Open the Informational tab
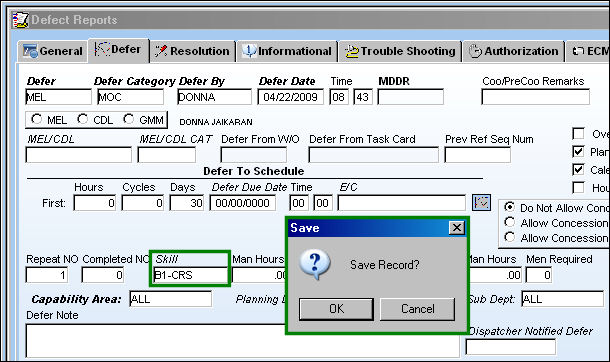The width and height of the screenshot is (610, 362). pos(287,51)
